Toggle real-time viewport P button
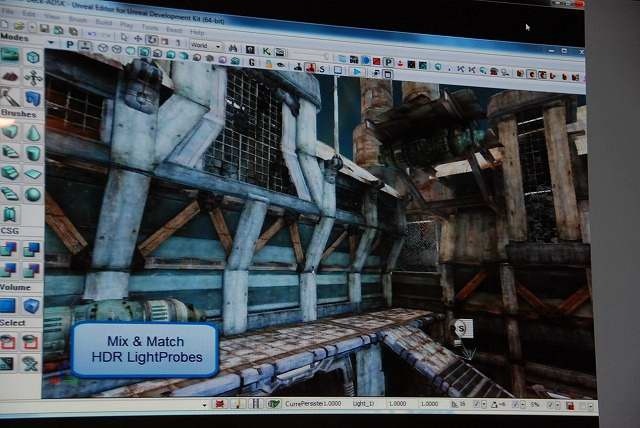Image resolution: width=640 pixels, height=428 pixels. 70,44
